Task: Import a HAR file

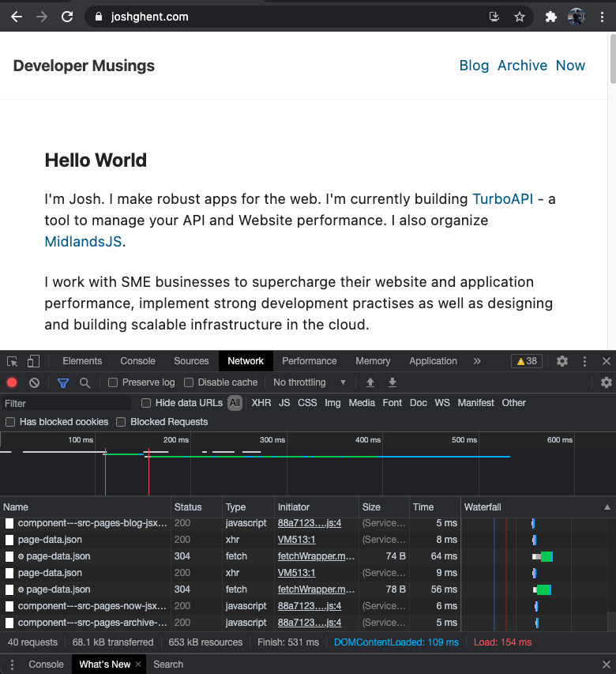Action: 370,382
